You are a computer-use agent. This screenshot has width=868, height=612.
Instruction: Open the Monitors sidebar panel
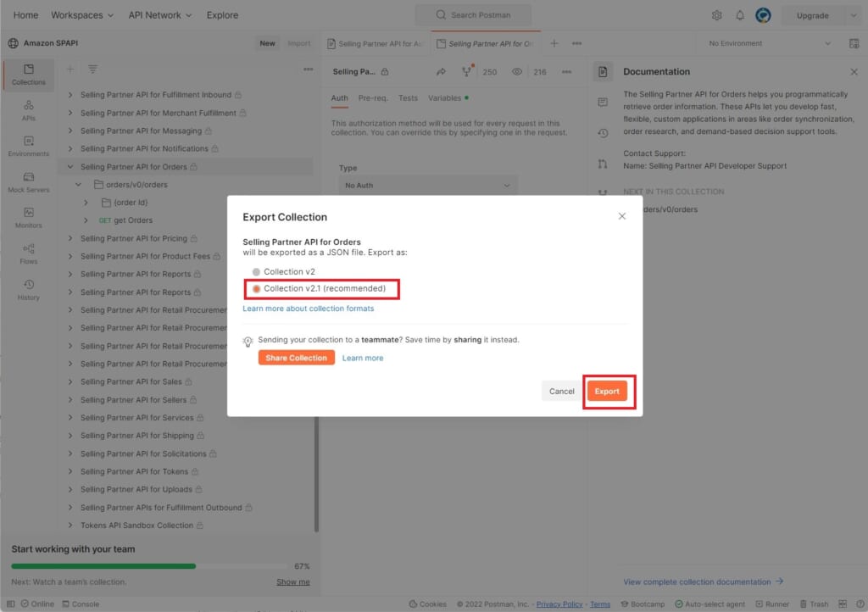coord(29,218)
